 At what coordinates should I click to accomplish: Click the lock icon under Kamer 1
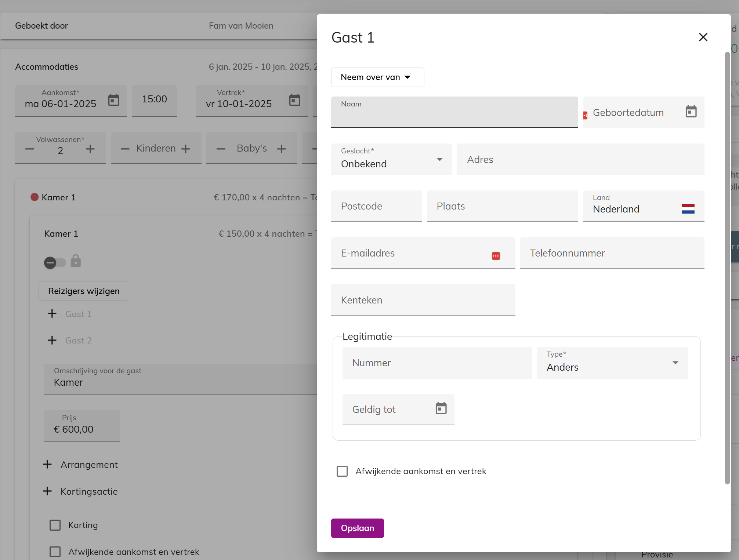pos(76,261)
